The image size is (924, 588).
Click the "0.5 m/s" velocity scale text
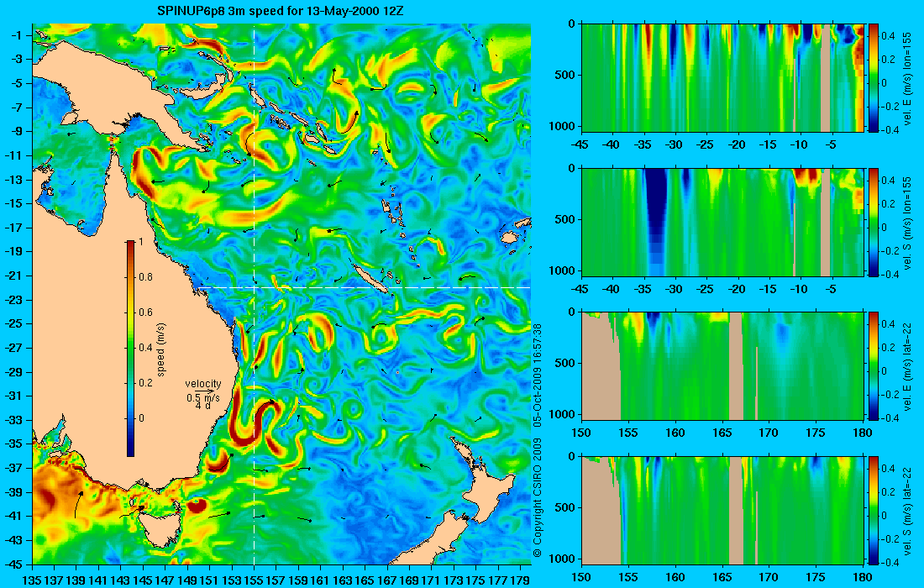202,397
